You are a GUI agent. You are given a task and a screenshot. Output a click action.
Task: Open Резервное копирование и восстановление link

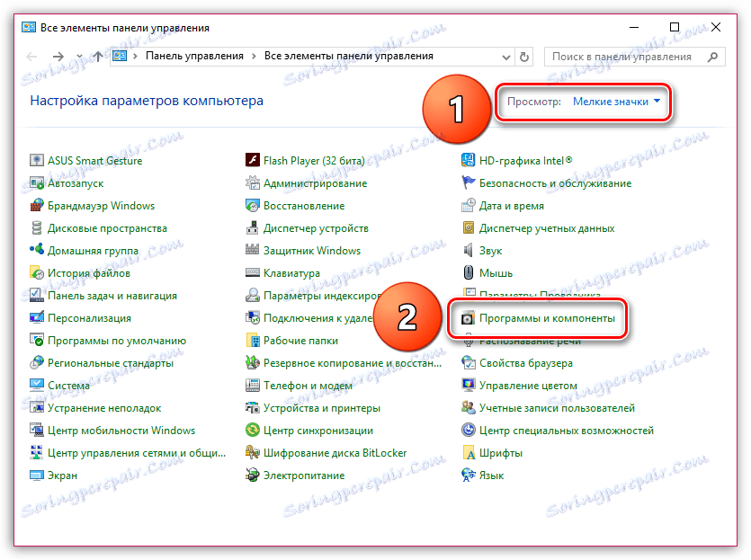(x=353, y=363)
